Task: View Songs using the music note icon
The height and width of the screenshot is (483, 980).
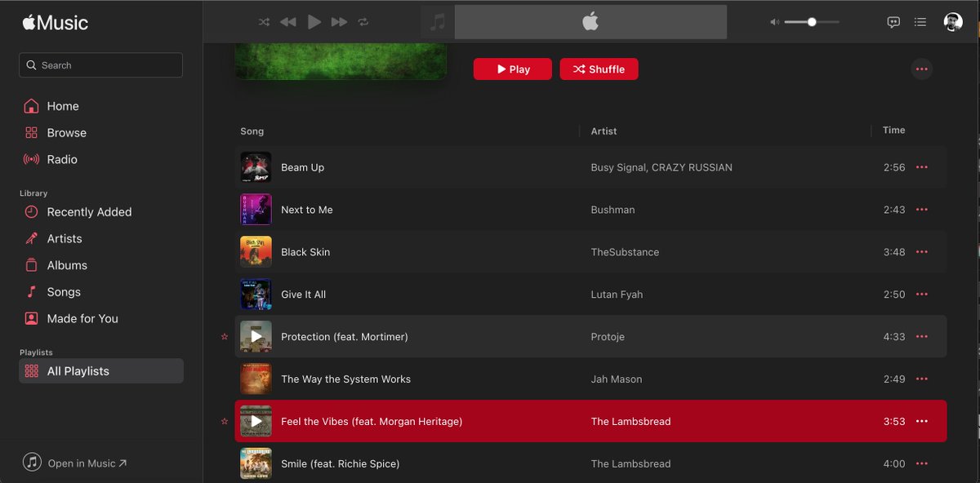Action: click(62, 291)
